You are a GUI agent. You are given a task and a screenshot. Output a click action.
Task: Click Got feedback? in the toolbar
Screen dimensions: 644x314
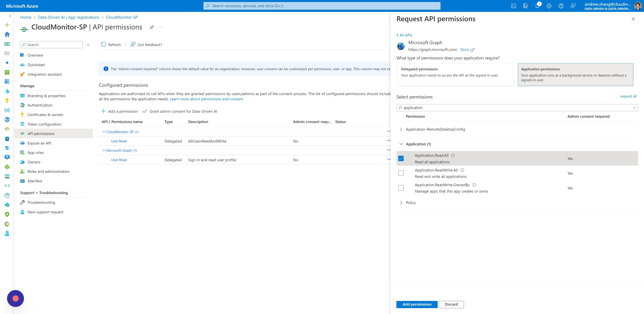146,45
